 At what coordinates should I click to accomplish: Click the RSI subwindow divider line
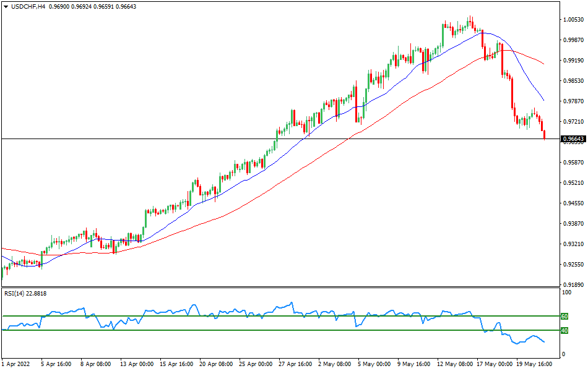tap(279, 288)
